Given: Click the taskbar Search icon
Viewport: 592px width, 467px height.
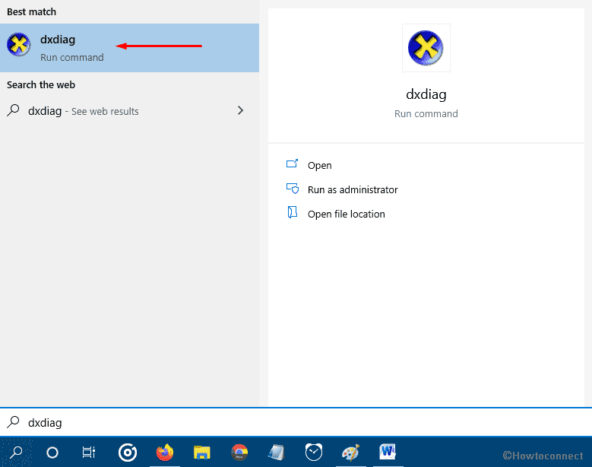Looking at the screenshot, I should tap(16, 452).
